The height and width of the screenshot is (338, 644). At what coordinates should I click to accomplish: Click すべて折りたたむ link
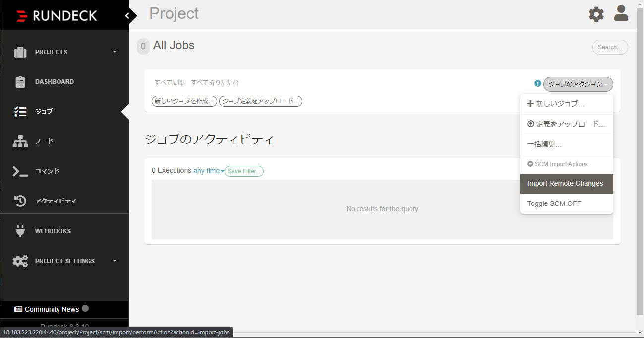[x=215, y=83]
